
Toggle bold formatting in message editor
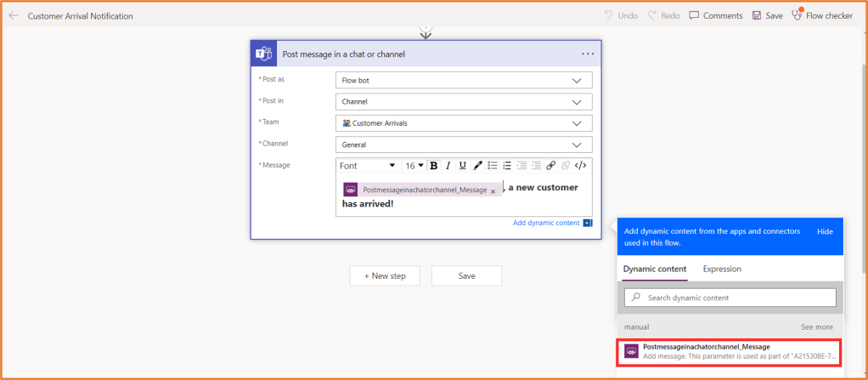click(x=433, y=166)
